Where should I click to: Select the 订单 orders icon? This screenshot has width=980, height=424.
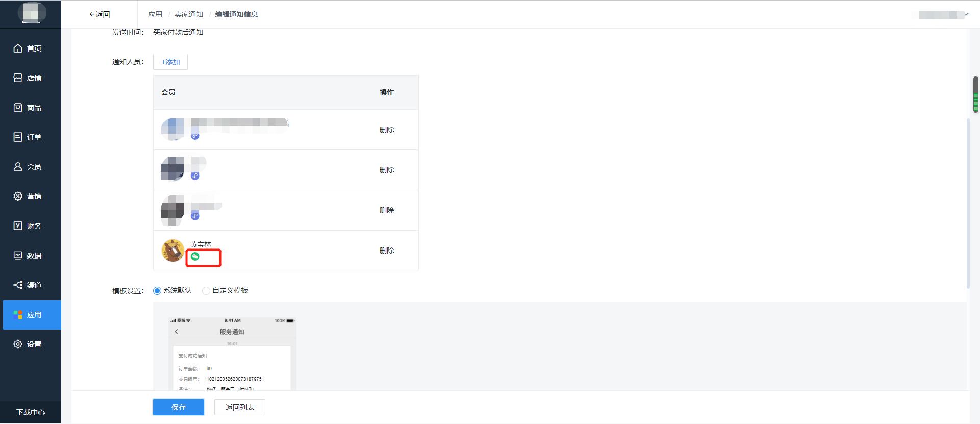point(18,137)
